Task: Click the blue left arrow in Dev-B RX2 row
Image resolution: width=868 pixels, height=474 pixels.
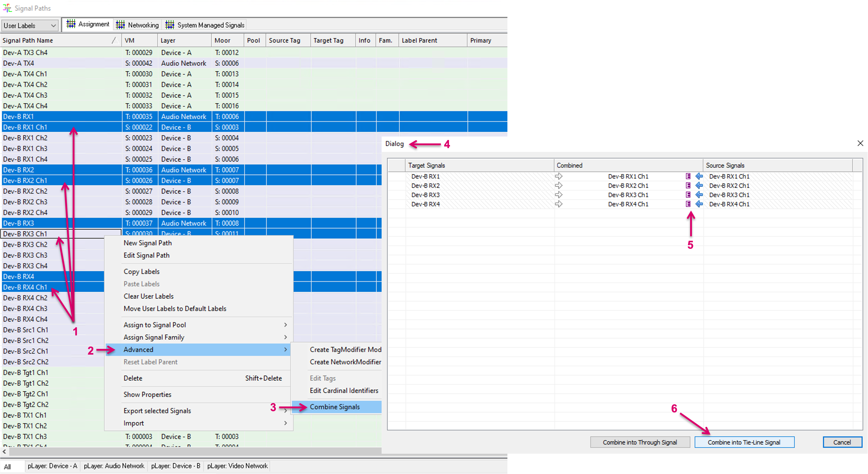Action: pos(699,185)
